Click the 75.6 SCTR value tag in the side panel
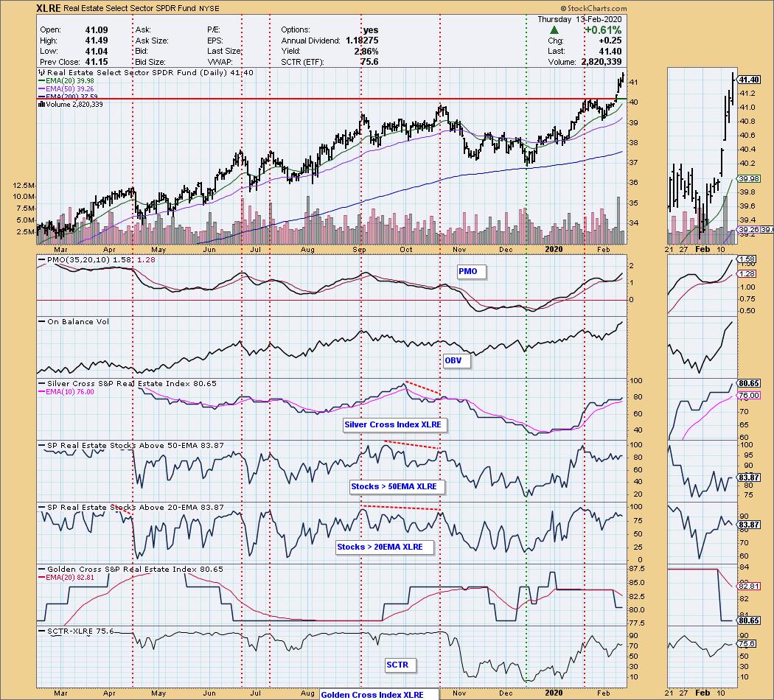Screen dimensions: 774x700 pyautogui.click(x=747, y=644)
